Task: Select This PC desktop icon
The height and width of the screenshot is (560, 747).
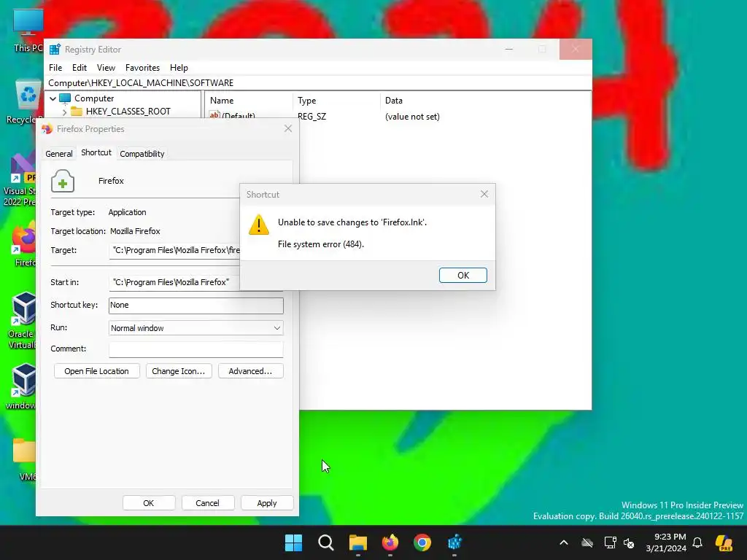Action: point(28,30)
